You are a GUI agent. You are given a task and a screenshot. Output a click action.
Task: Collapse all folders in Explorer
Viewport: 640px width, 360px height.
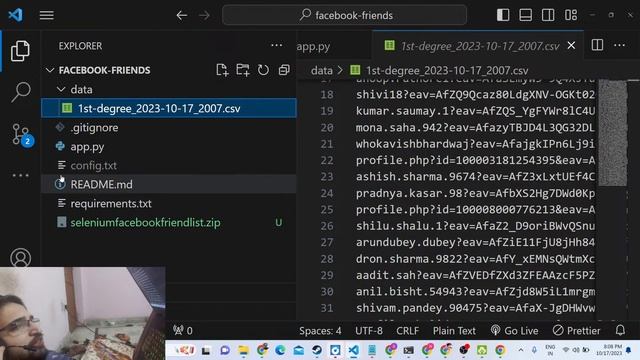pos(284,70)
